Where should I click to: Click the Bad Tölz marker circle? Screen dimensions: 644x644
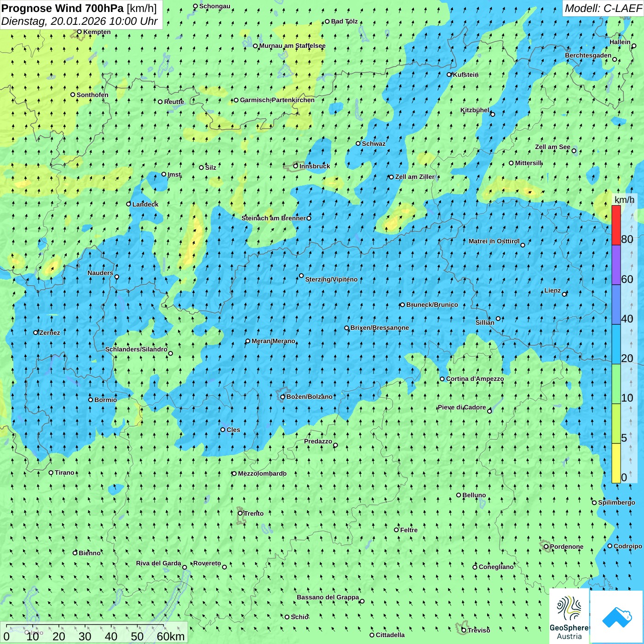tap(328, 21)
